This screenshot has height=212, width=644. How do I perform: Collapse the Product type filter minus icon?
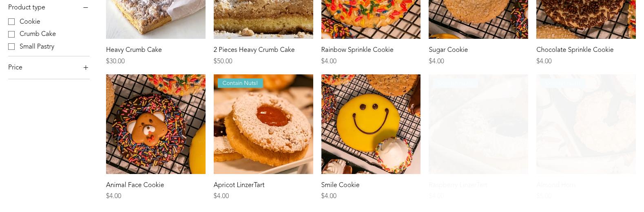86,7
